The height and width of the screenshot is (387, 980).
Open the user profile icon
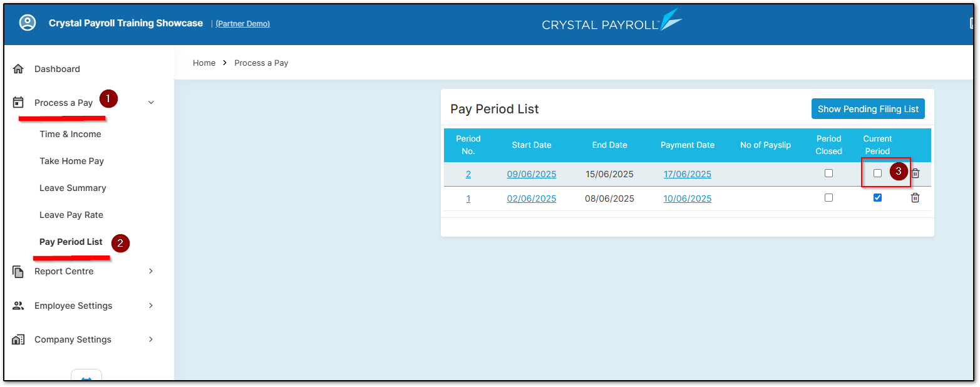28,23
